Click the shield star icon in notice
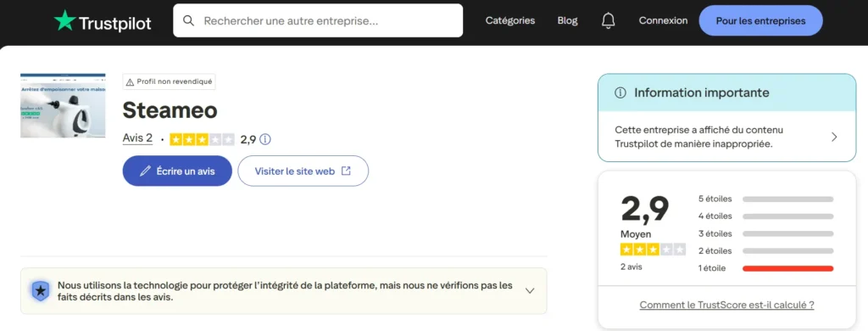Viewport: 868px width, 331px height. [41, 290]
